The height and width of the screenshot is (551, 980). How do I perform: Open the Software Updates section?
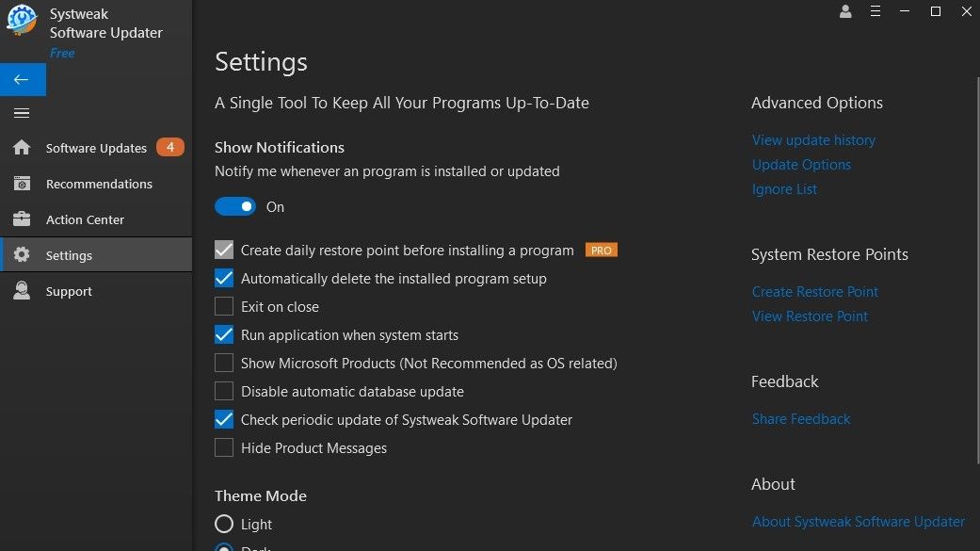(95, 147)
